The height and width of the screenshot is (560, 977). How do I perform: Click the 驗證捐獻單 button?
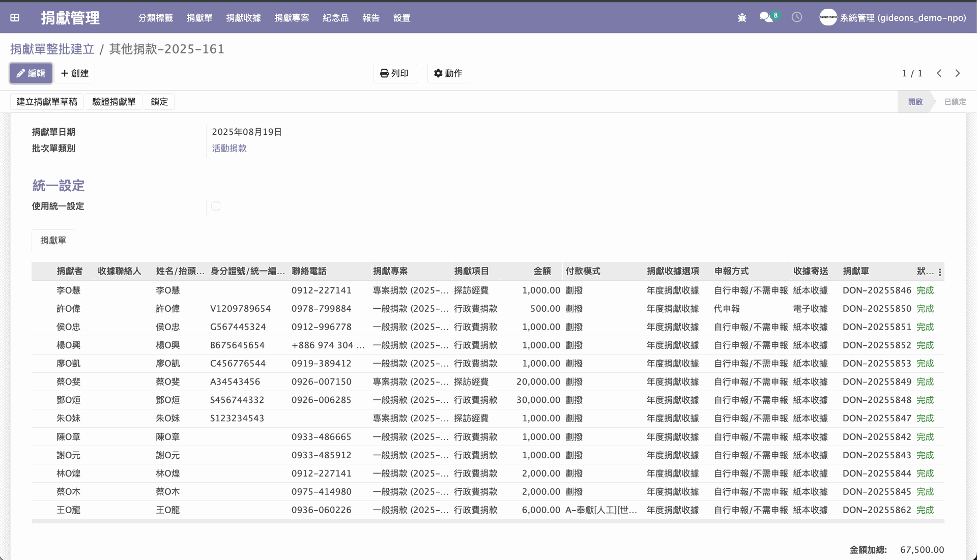114,102
